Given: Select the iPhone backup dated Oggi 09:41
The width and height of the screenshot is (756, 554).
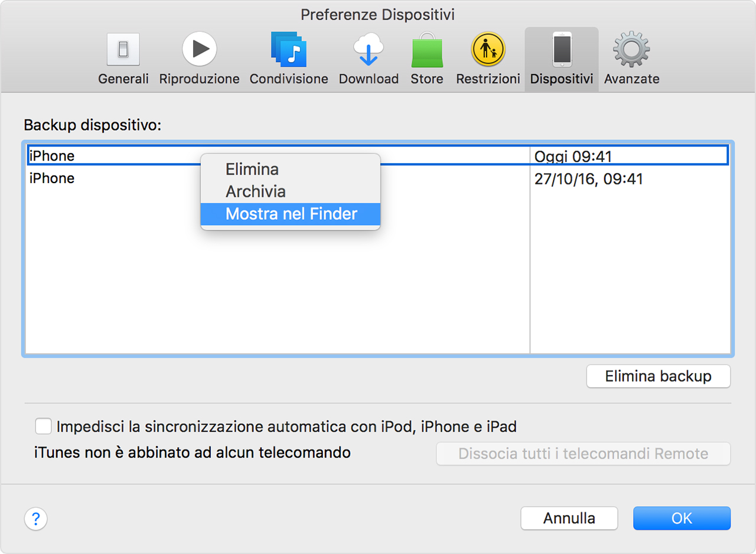Looking at the screenshot, I should pos(377,156).
